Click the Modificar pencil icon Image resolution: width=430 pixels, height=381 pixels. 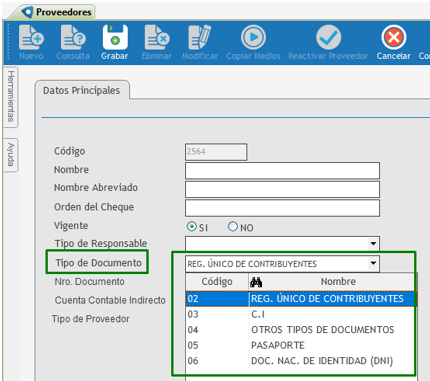pos(200,37)
